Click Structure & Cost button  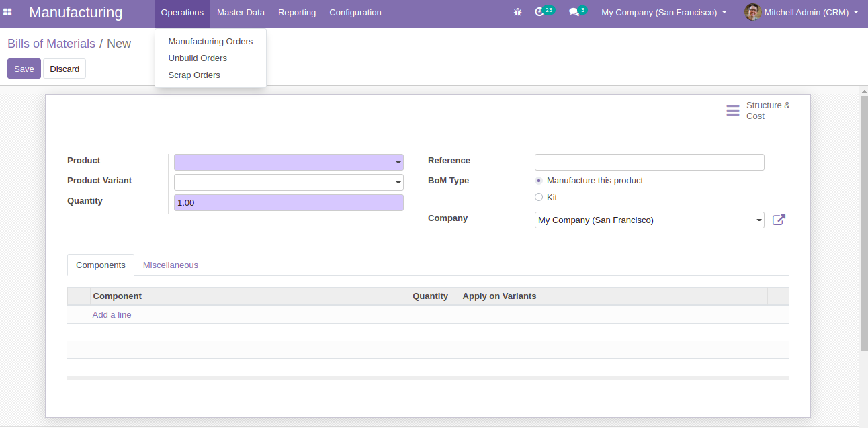[x=763, y=110]
